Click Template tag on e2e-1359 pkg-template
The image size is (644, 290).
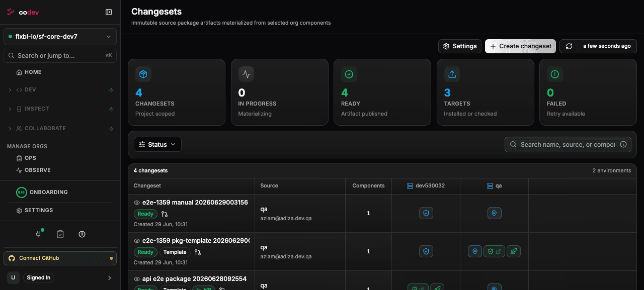click(x=175, y=252)
